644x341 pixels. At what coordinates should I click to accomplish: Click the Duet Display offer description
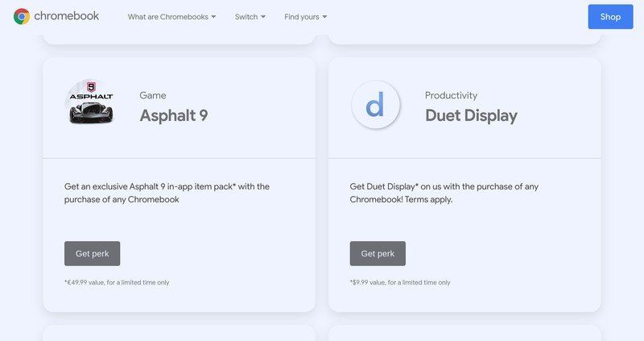point(444,193)
